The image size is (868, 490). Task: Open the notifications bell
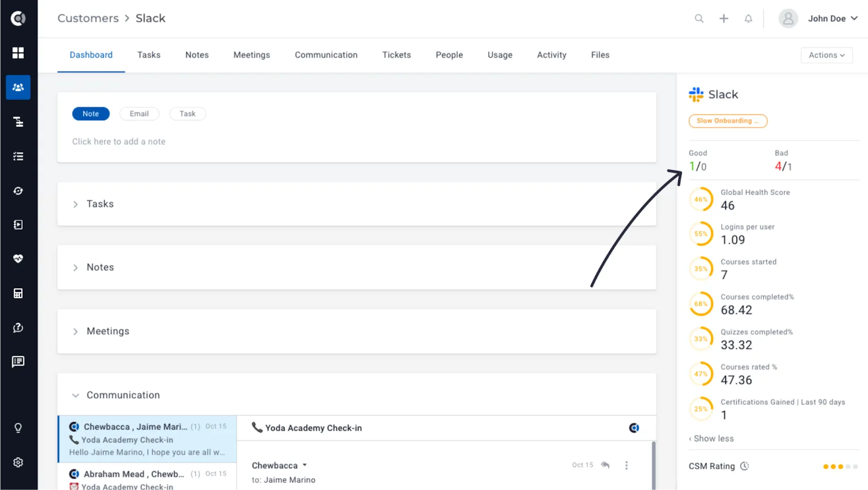click(x=748, y=18)
